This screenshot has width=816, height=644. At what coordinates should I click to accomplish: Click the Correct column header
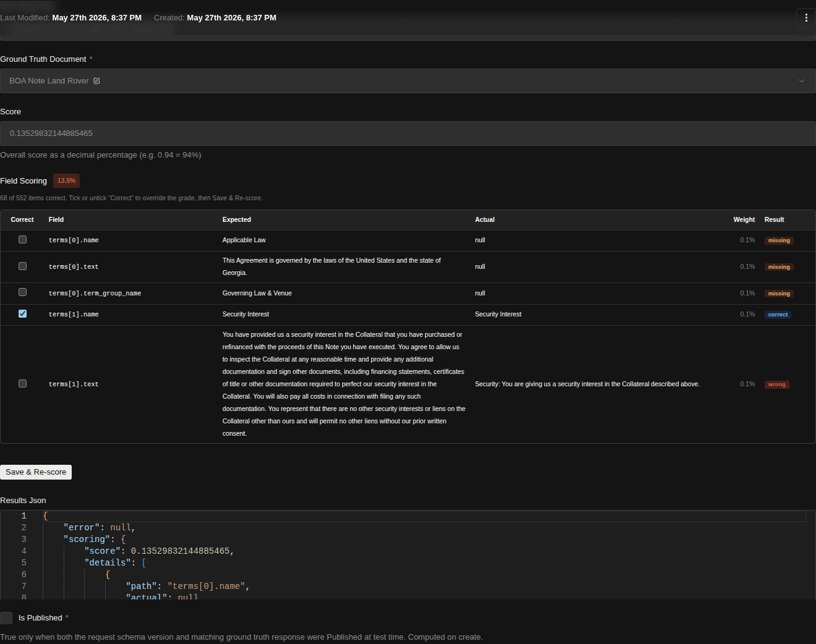point(22,219)
